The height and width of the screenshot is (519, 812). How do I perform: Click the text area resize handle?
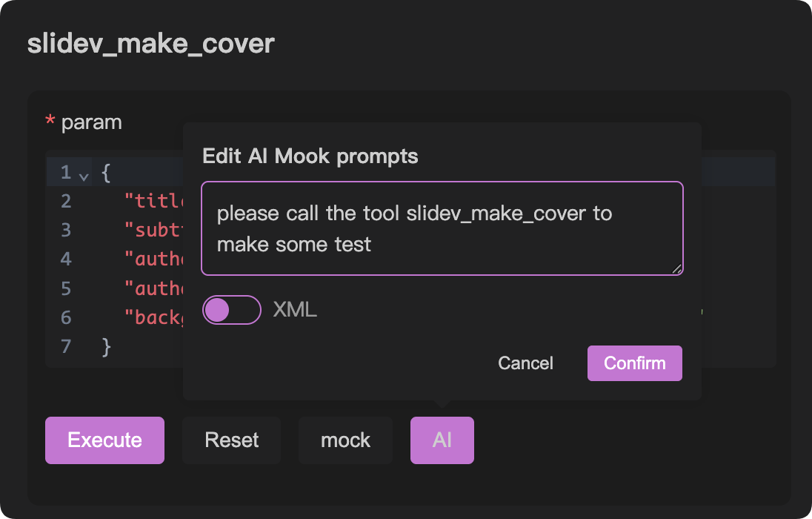point(677,269)
